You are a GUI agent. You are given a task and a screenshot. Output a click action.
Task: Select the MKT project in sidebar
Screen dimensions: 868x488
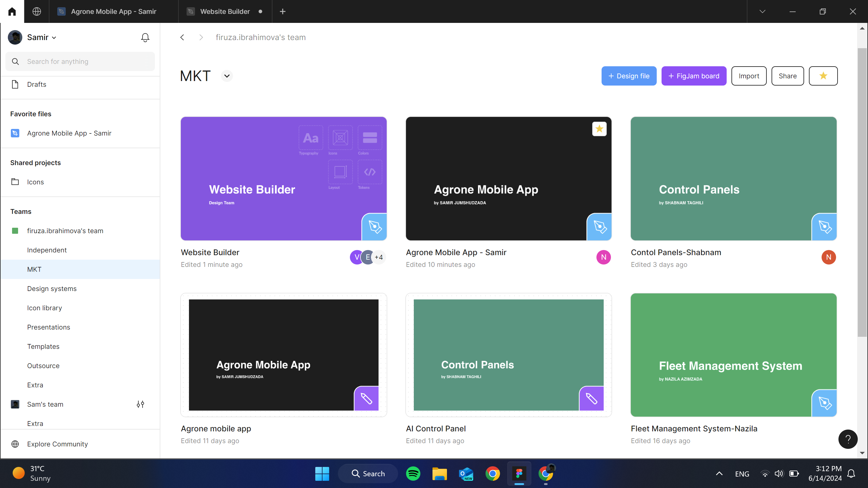click(80, 269)
